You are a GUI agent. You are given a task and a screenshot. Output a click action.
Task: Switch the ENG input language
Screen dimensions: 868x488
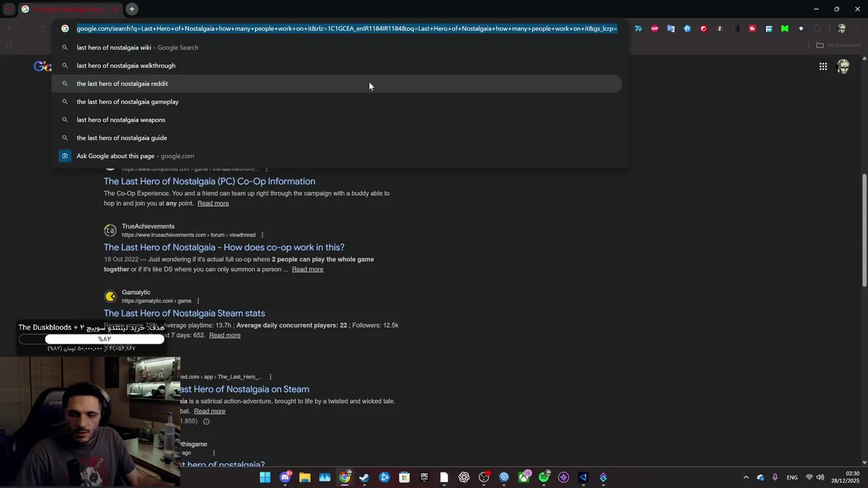792,477
